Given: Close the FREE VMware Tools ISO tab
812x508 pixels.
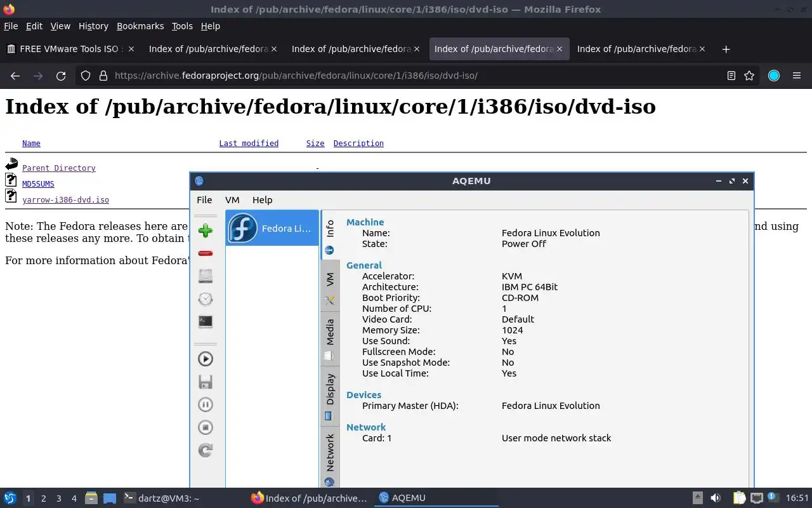Looking at the screenshot, I should click(x=131, y=49).
